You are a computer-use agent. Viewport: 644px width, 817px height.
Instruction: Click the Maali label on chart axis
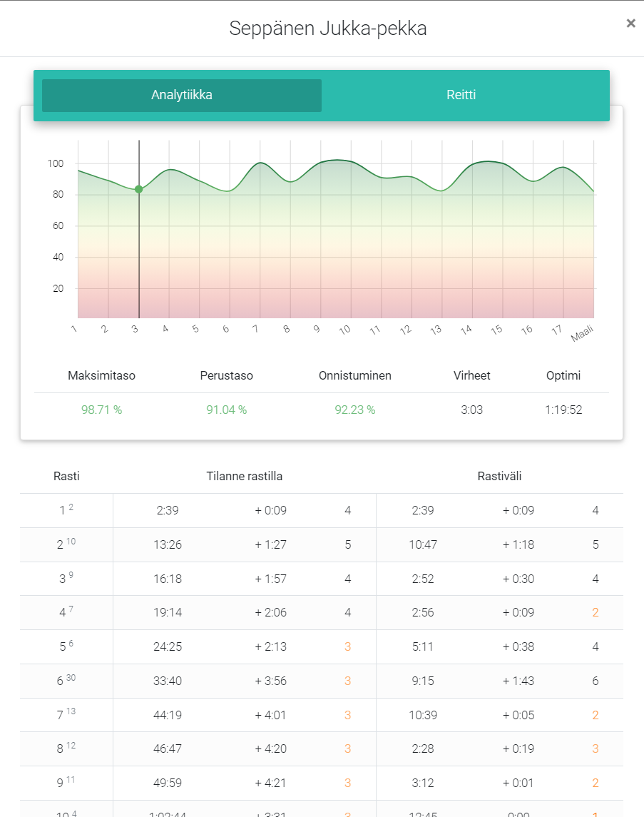coord(583,333)
